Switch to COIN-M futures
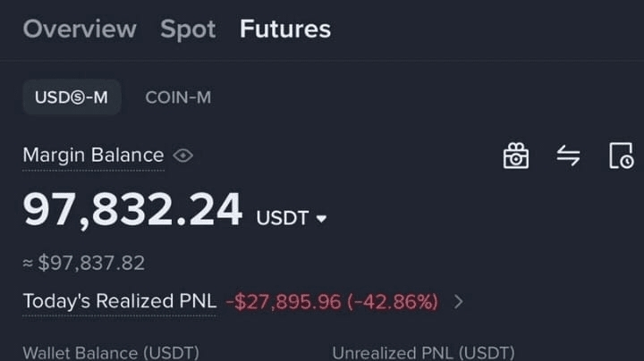The image size is (644, 361). tap(178, 97)
